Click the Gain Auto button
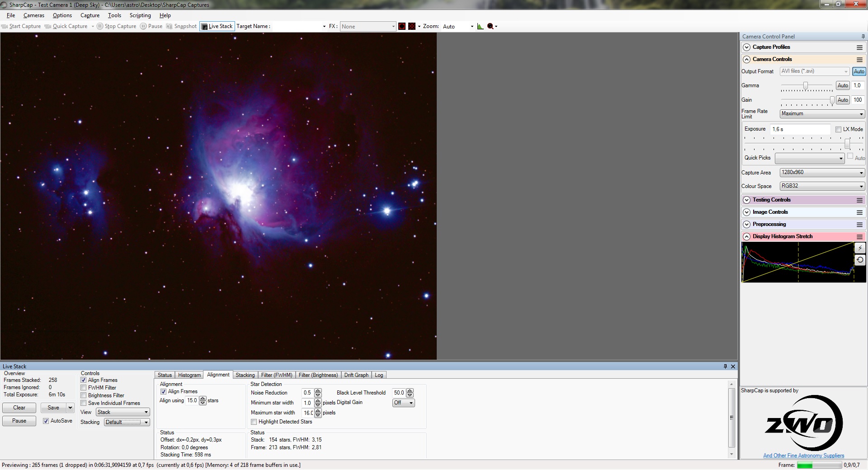Screen dimensions: 868x470 (843, 100)
